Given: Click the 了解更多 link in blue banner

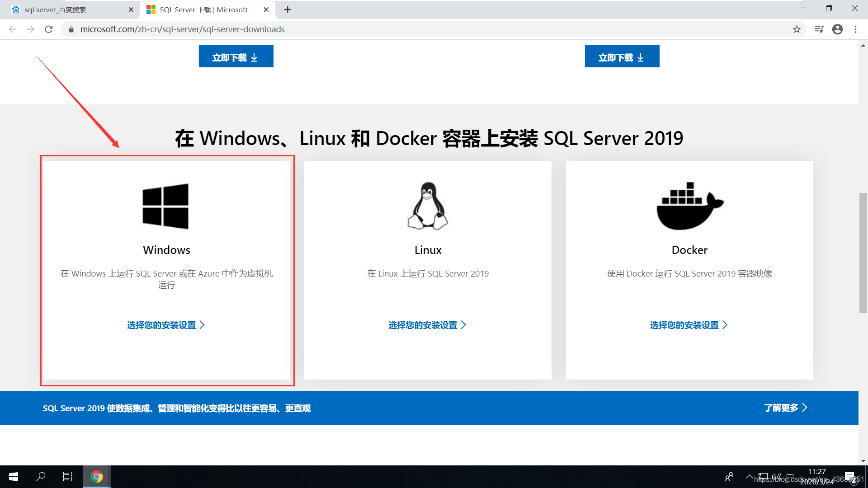Looking at the screenshot, I should click(786, 408).
